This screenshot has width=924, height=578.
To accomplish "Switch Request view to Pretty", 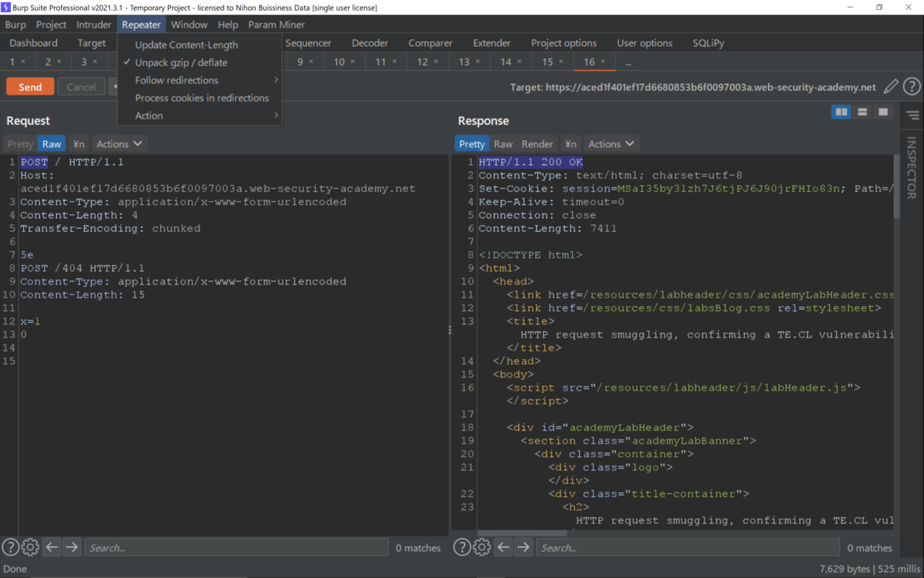I will (21, 144).
